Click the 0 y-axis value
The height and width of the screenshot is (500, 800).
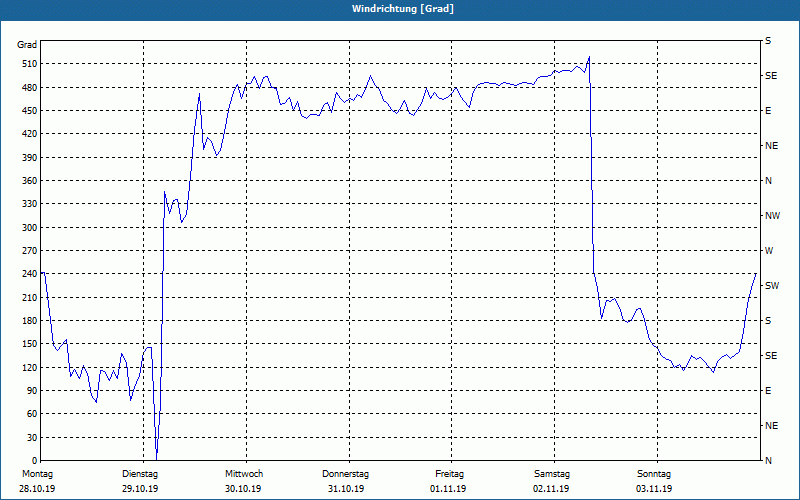(x=35, y=461)
